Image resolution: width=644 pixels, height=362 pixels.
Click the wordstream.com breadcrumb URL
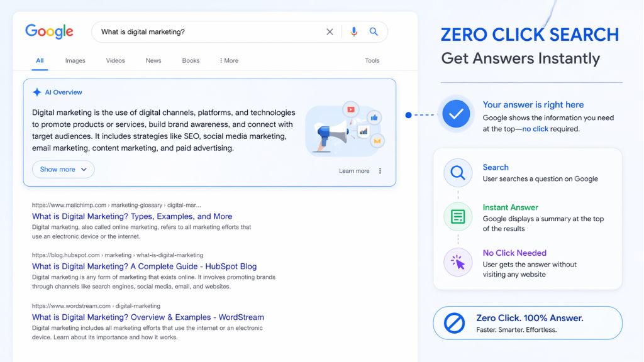point(96,306)
